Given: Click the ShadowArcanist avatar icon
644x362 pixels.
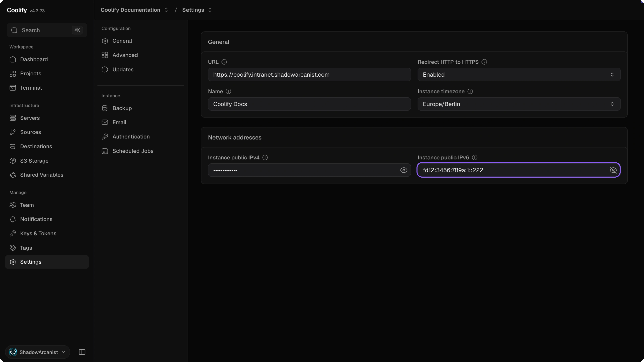Looking at the screenshot, I should 13,352.
